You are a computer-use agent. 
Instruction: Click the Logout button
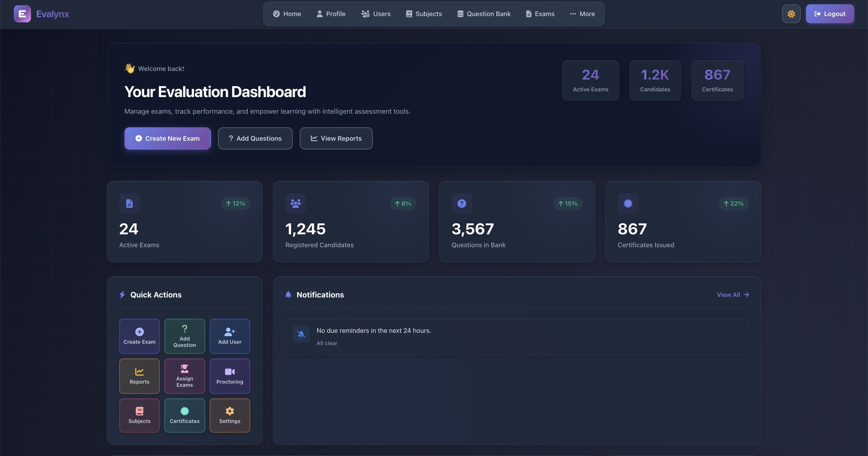[x=830, y=14]
